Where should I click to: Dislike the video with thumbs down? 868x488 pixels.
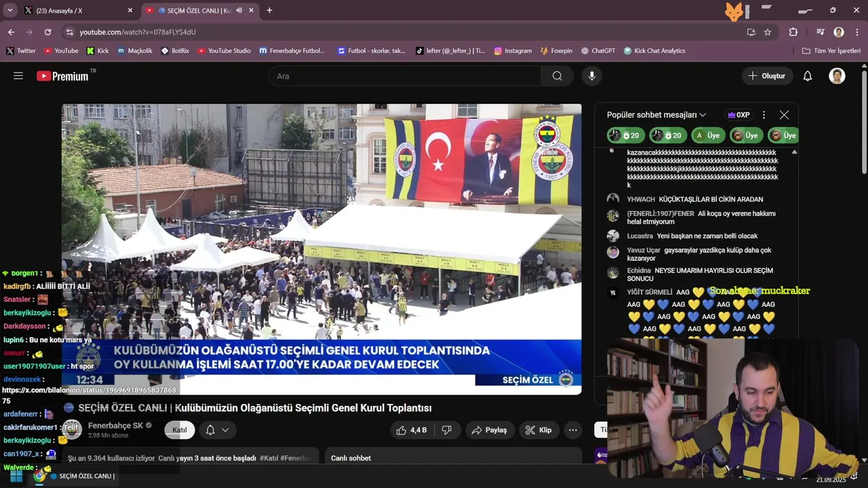click(x=447, y=430)
